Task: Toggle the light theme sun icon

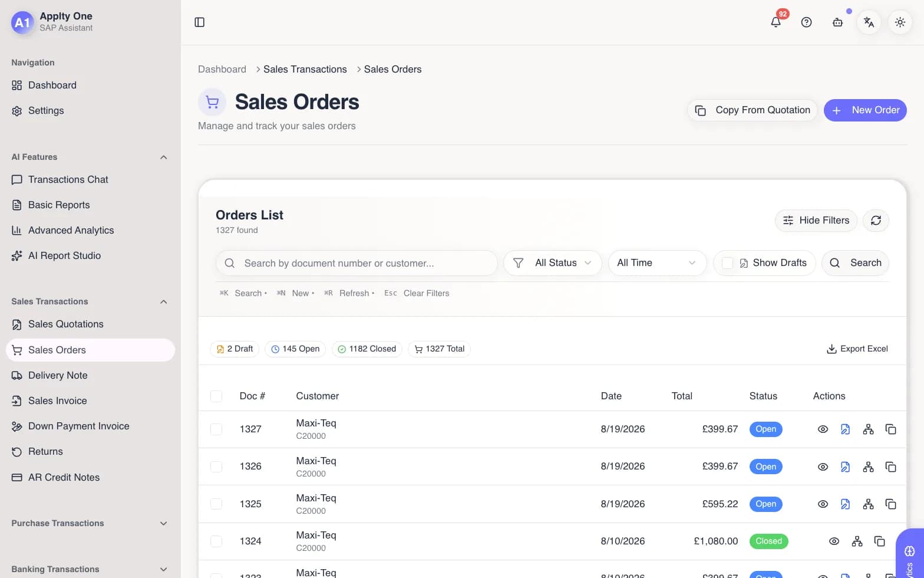Action: click(x=900, y=22)
